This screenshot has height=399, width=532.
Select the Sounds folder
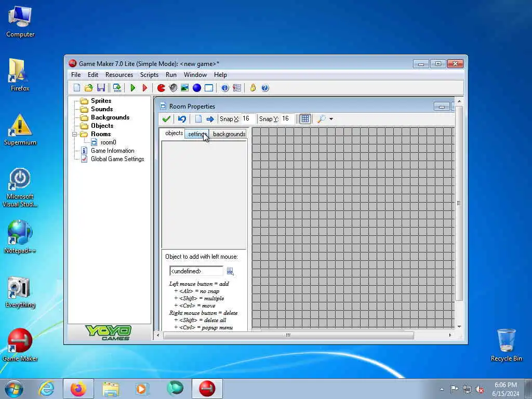click(102, 109)
